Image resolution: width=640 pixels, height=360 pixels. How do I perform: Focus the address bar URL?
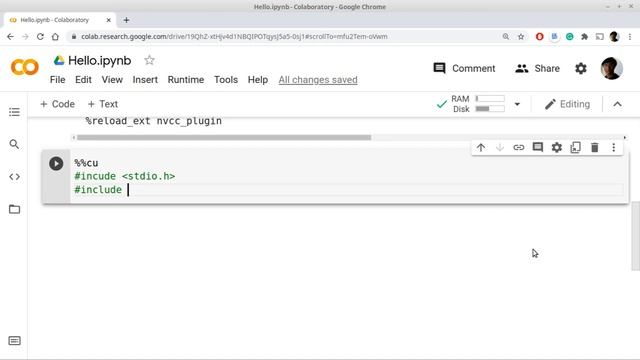click(234, 37)
